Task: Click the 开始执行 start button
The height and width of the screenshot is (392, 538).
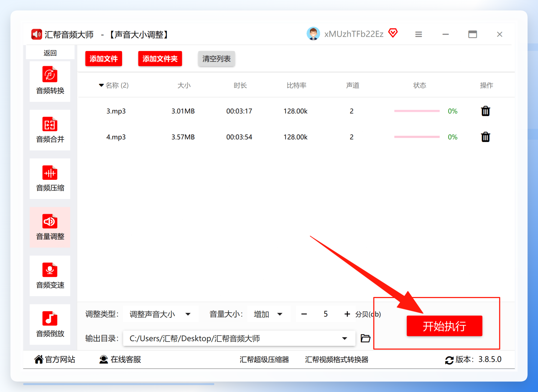Action: [x=444, y=326]
